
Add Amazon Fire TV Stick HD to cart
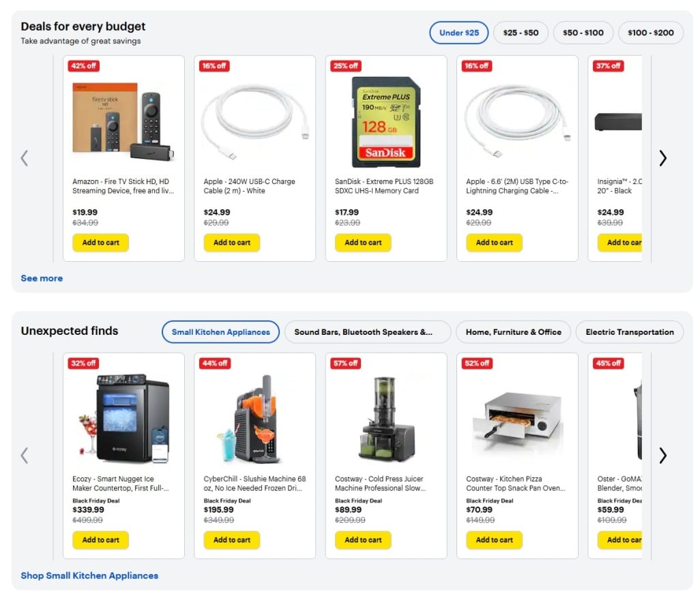(x=100, y=243)
